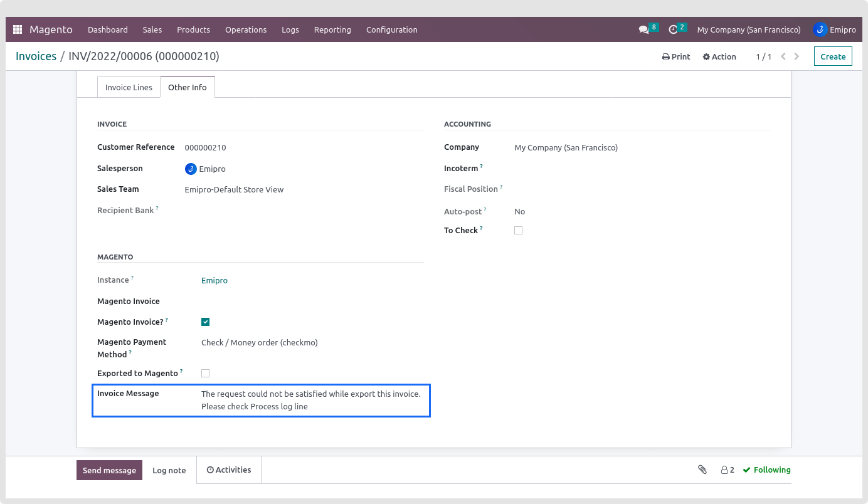The image size is (868, 504).
Task: Click the Create button
Action: click(833, 56)
